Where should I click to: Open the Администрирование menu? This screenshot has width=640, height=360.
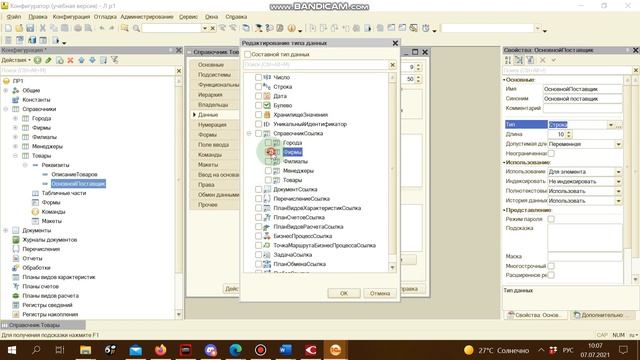point(147,17)
